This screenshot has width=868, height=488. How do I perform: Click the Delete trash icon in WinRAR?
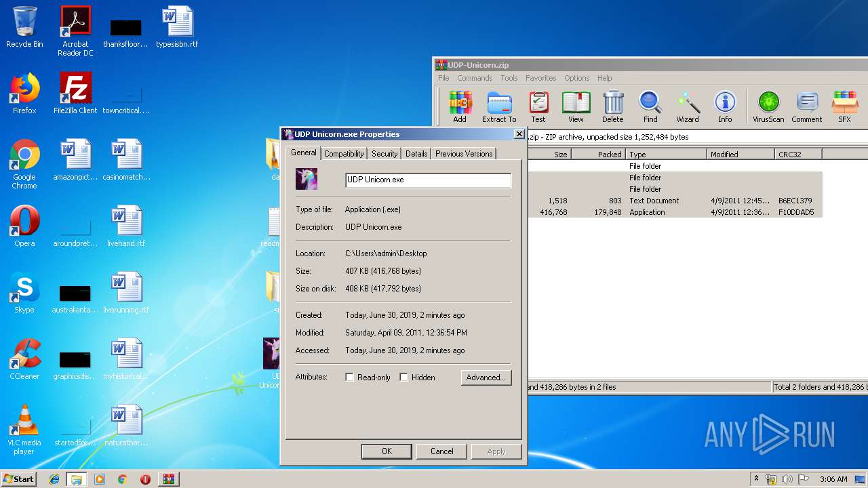[613, 107]
